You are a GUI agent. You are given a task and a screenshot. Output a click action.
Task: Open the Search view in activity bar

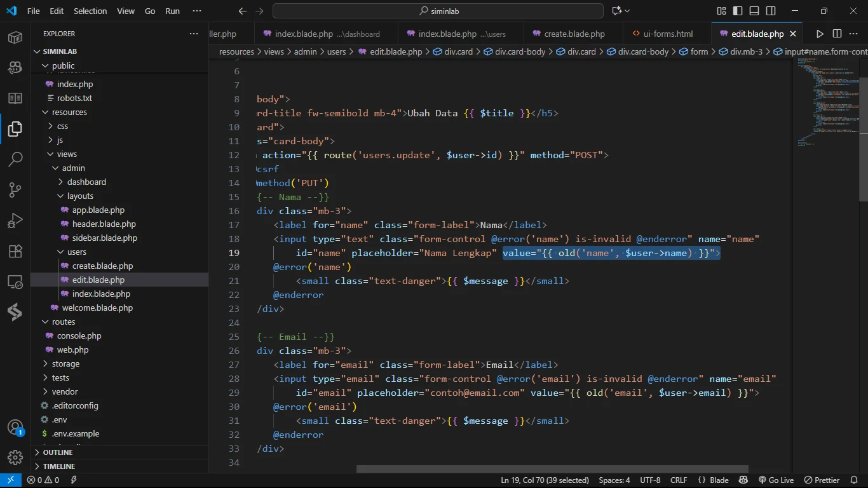[15, 159]
